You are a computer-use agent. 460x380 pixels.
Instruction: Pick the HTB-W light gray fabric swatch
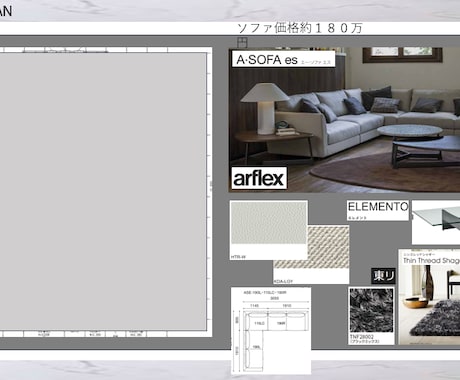click(269, 230)
